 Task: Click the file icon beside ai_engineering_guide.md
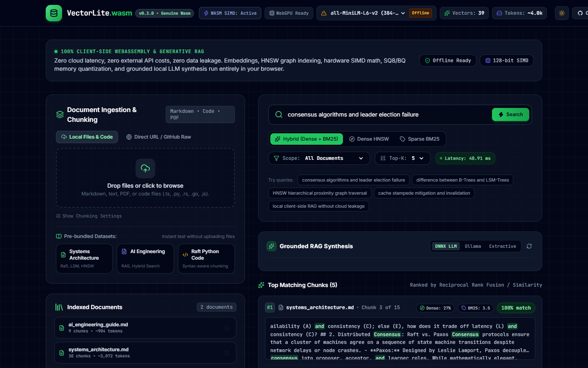[62, 328]
